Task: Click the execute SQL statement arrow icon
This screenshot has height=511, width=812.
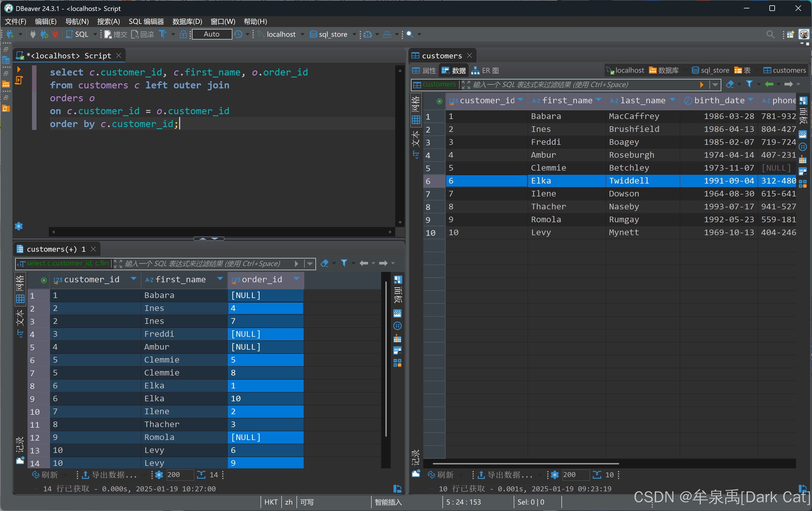Action: pyautogui.click(x=19, y=69)
